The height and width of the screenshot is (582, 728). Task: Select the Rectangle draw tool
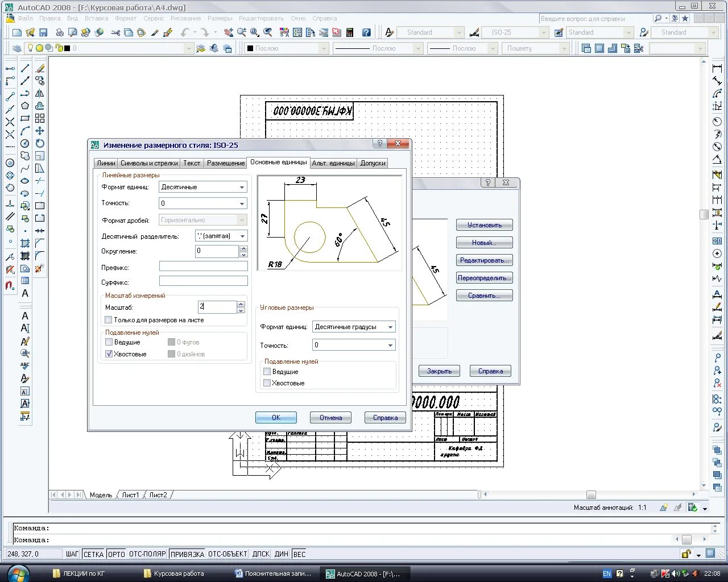25,118
